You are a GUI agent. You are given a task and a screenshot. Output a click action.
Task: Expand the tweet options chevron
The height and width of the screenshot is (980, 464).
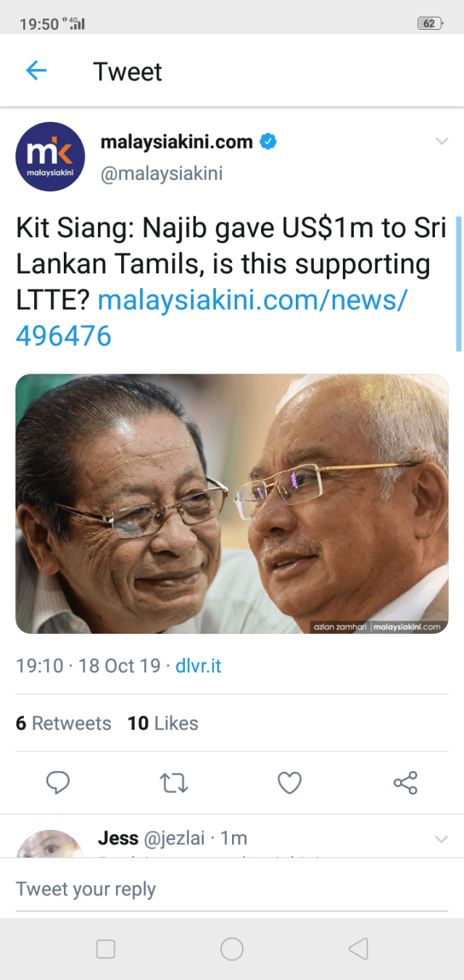(442, 141)
